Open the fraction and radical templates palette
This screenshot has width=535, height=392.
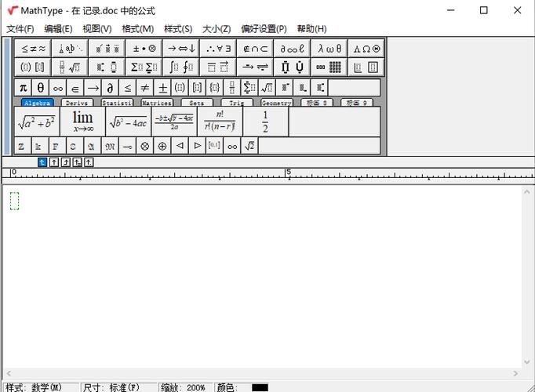(x=70, y=67)
